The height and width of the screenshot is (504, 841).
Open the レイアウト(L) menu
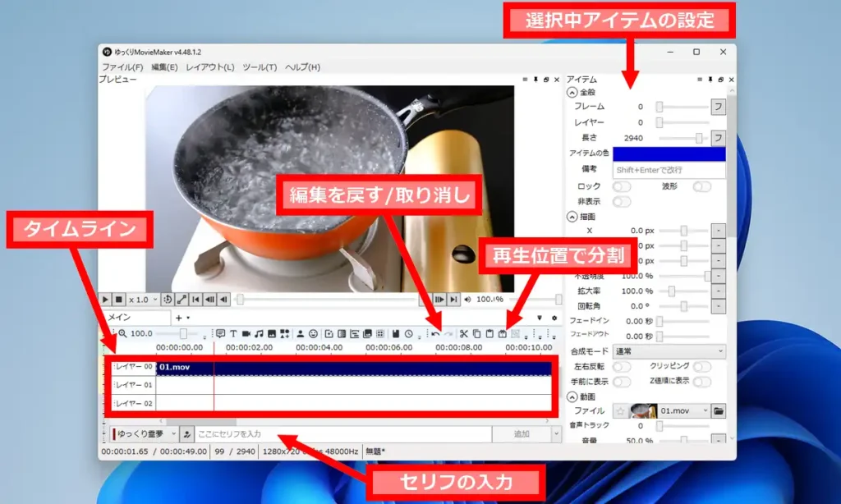coord(209,66)
